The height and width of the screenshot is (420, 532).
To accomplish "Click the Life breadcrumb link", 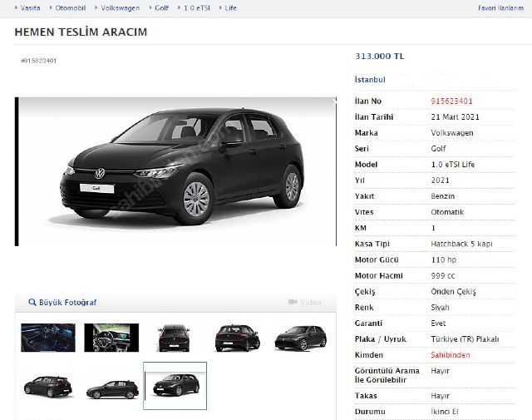I will point(231,7).
